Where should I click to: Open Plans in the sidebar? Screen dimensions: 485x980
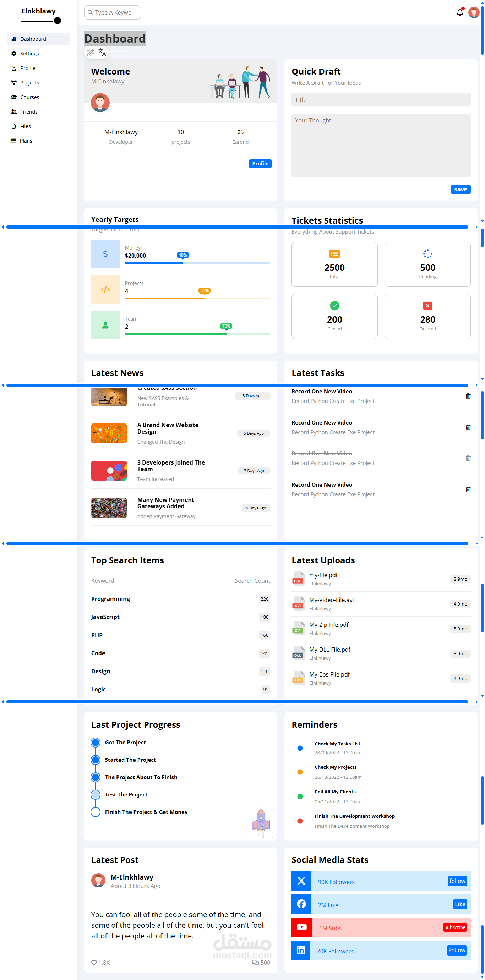38,141
